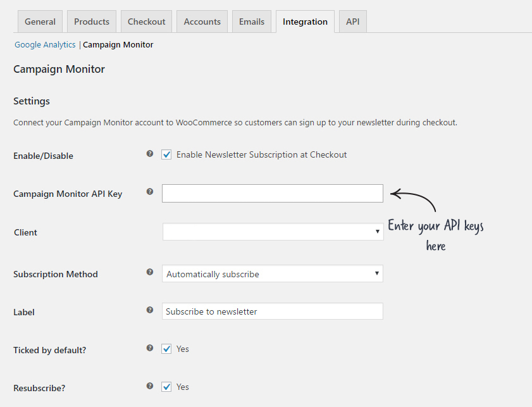The width and height of the screenshot is (532, 407).
Task: Toggle Enable Newsletter Subscription at Checkout checkbox
Action: (x=166, y=155)
